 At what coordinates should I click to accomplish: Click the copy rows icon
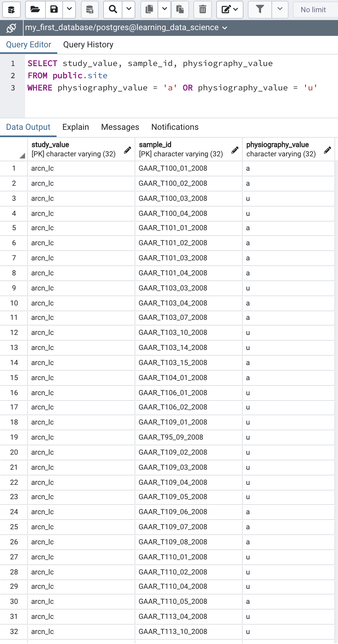pos(150,9)
